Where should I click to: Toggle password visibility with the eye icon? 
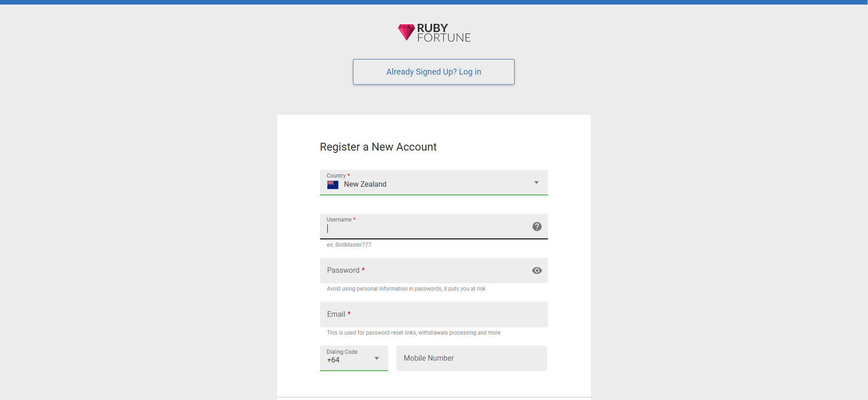pyautogui.click(x=537, y=270)
